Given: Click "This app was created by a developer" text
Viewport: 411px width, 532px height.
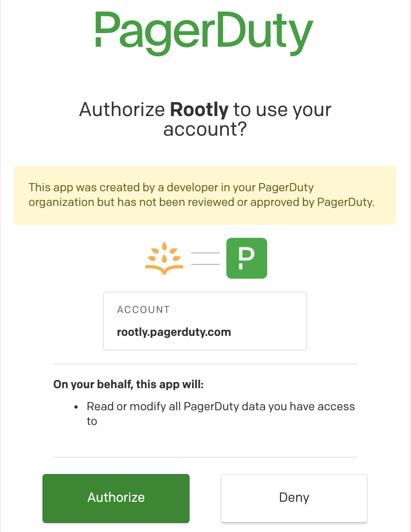Looking at the screenshot, I should pos(123,187).
